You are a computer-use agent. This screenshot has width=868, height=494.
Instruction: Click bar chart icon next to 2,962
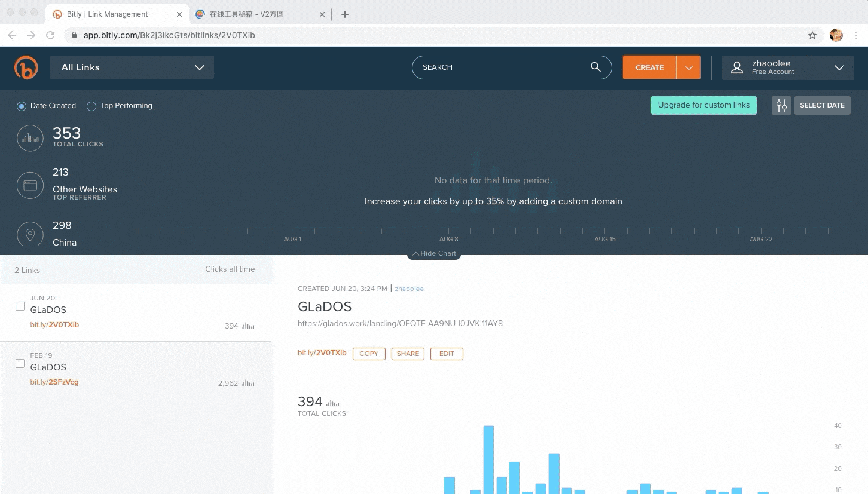248,383
